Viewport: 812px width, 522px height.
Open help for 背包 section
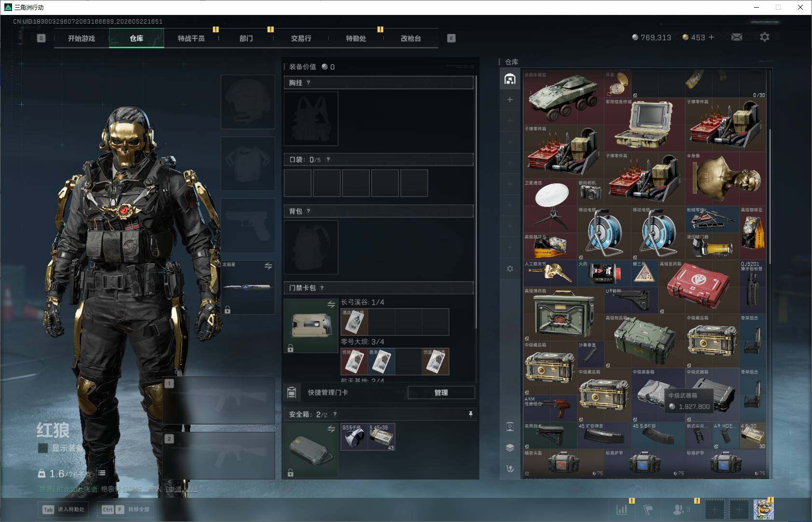click(x=308, y=211)
